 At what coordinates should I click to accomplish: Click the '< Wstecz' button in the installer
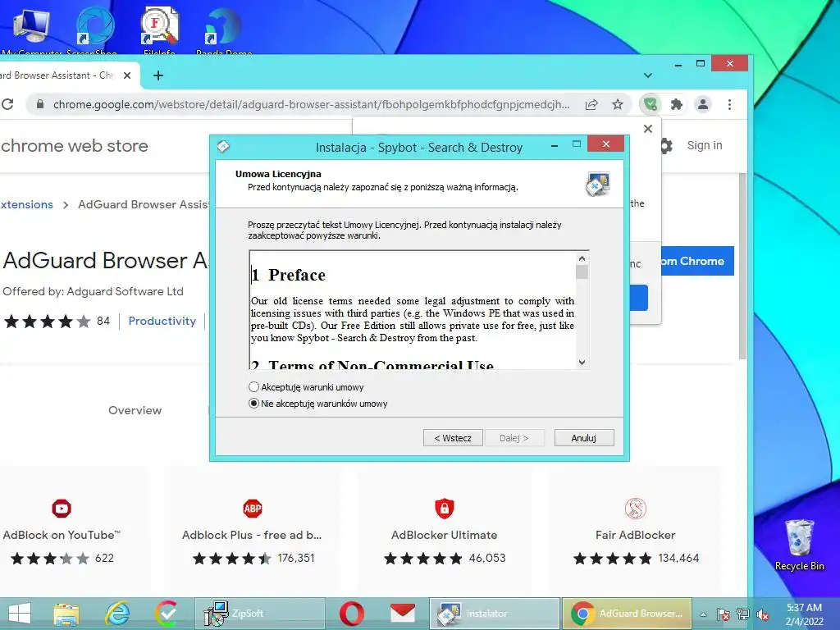453,438
